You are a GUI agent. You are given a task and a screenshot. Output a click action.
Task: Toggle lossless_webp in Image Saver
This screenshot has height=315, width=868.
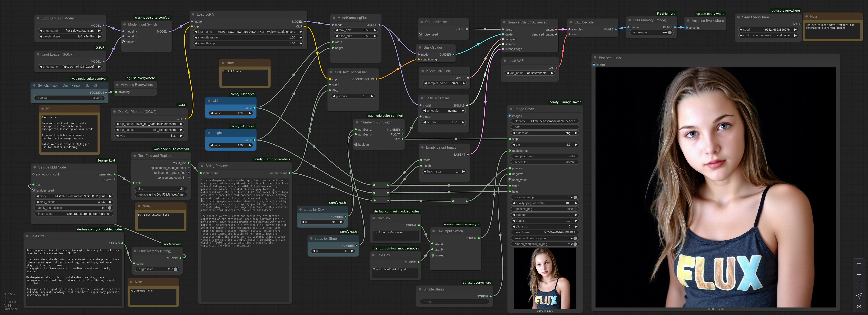(x=545, y=197)
